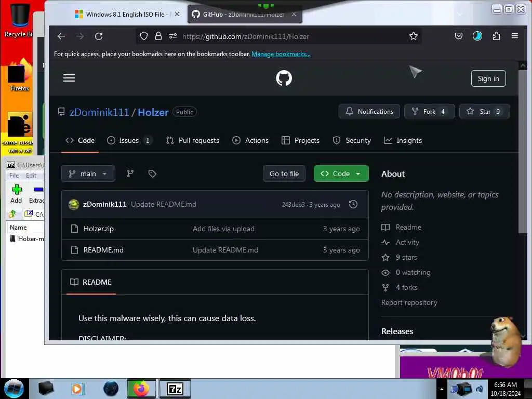Screen dimensions: 532x399
Task: Expand the main branch dropdown
Action: click(88, 174)
